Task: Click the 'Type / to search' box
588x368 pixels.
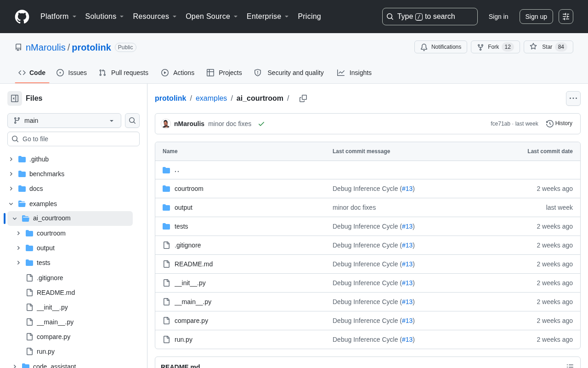Action: (x=430, y=17)
